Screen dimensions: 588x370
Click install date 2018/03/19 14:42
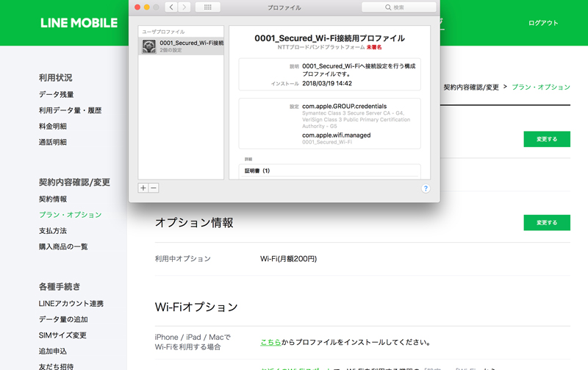pyautogui.click(x=327, y=83)
